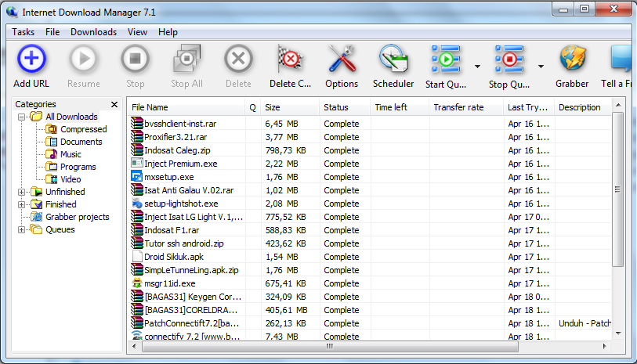This screenshot has width=637, height=364.
Task: Select SimpLeTunneLing.apk.zip download
Action: click(x=369, y=270)
